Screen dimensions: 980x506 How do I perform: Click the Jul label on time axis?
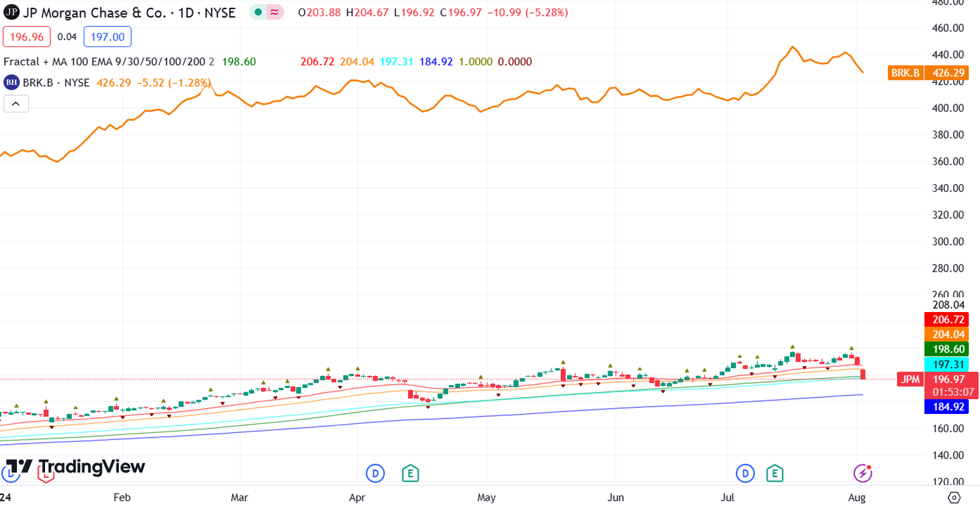point(728,498)
